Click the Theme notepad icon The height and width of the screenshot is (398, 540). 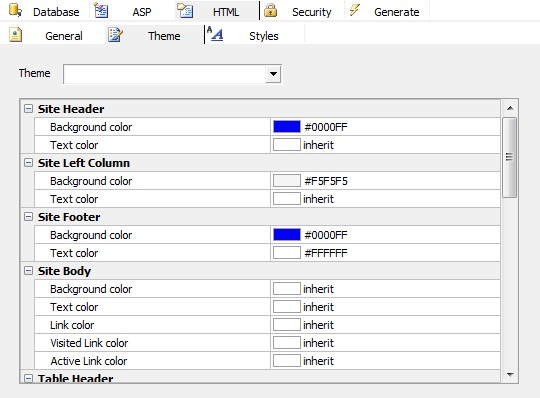pyautogui.click(x=115, y=35)
